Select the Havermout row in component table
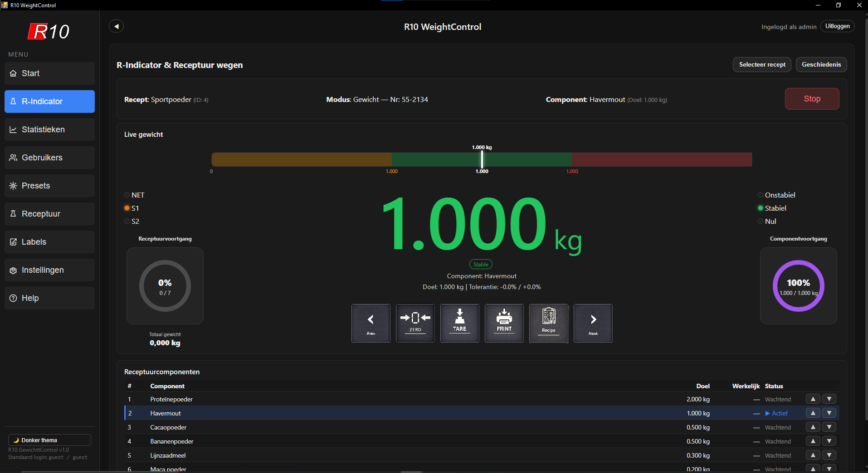This screenshot has width=868, height=473. click(x=363, y=413)
